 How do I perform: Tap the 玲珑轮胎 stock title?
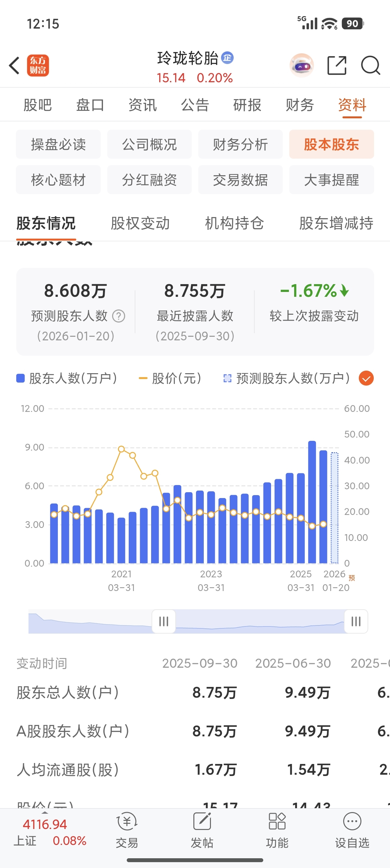pos(188,58)
